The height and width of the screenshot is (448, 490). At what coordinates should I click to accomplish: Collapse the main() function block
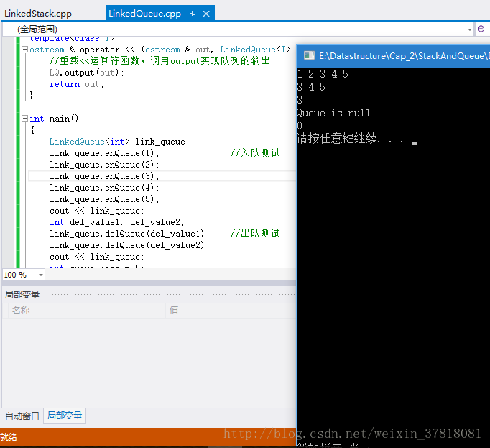(x=24, y=118)
